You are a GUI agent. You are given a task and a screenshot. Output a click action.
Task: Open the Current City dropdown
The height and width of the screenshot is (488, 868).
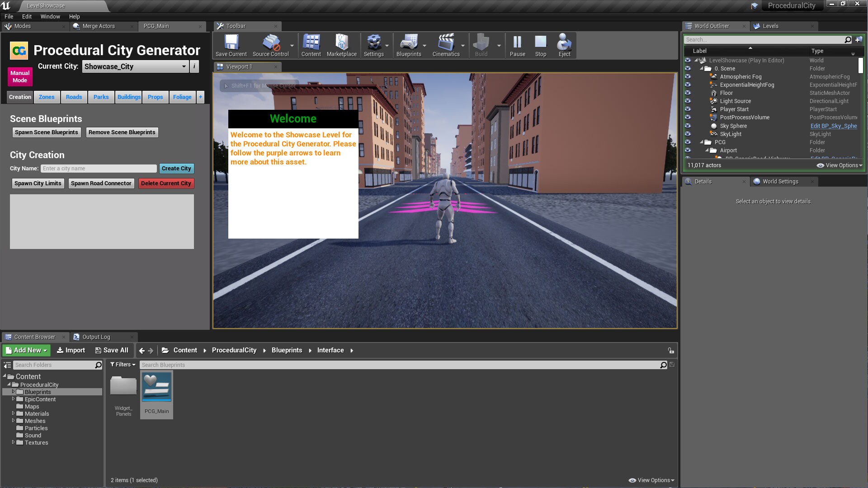click(x=135, y=66)
